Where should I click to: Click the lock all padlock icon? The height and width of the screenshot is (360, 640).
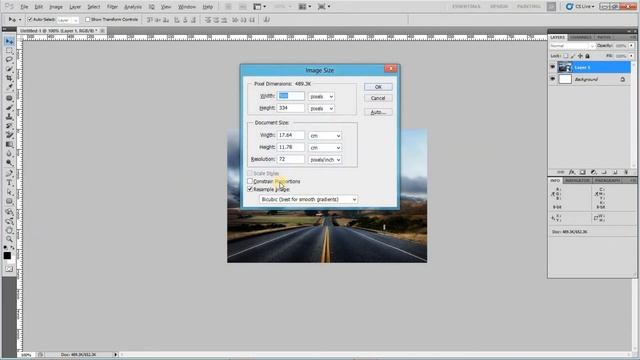pos(587,56)
